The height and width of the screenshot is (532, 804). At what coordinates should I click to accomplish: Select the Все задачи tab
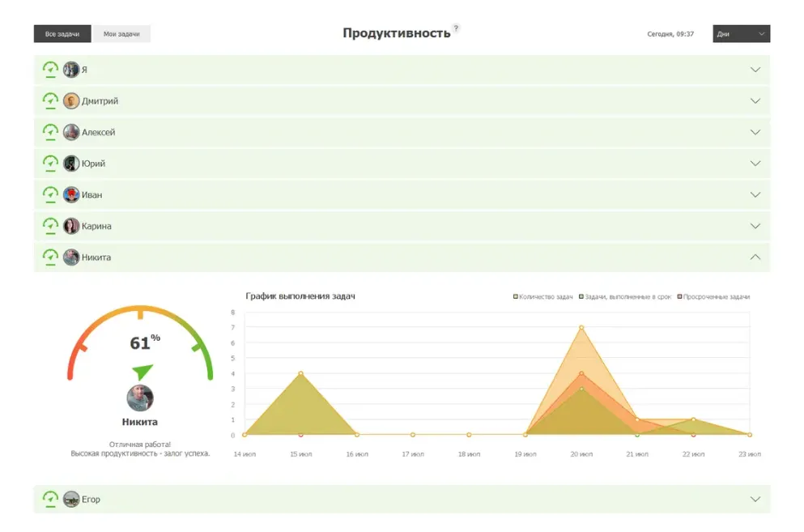(x=62, y=34)
